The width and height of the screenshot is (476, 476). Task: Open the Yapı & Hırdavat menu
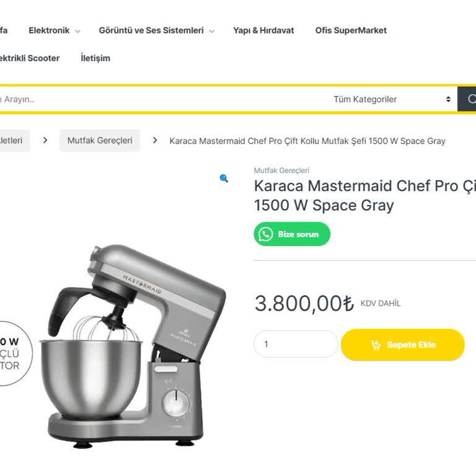pos(263,30)
